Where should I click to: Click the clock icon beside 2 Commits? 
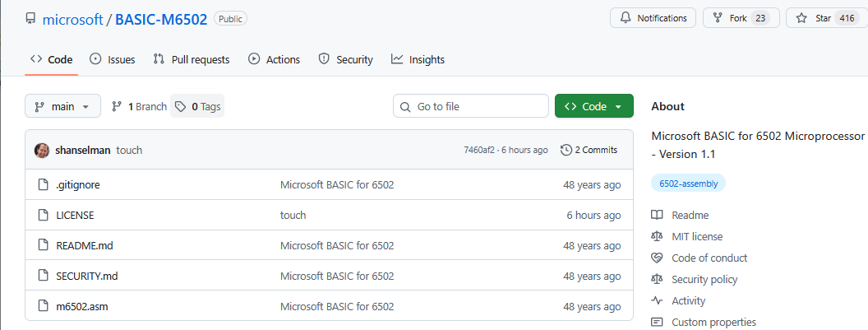[566, 150]
